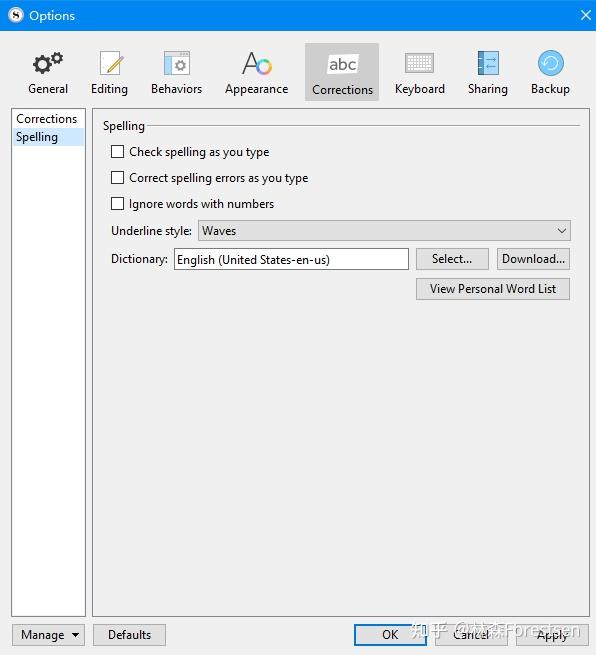596x655 pixels.
Task: Click the Select... dictionary button
Action: (x=452, y=259)
